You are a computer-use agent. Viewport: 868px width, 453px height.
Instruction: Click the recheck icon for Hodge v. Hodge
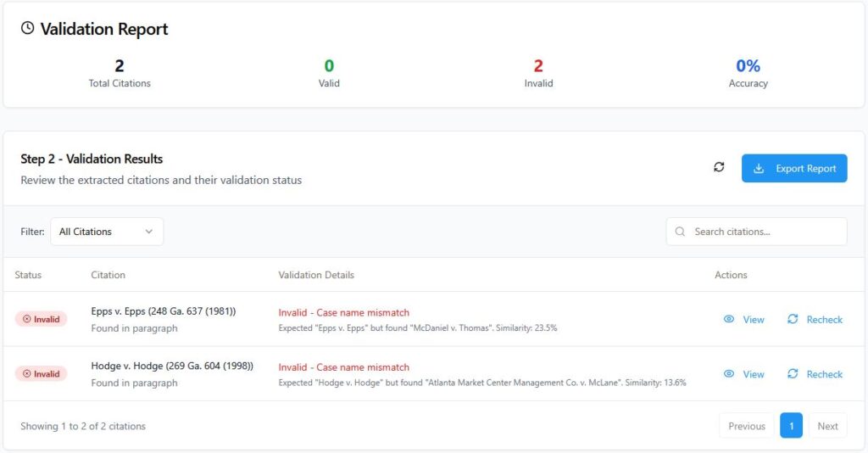point(793,373)
